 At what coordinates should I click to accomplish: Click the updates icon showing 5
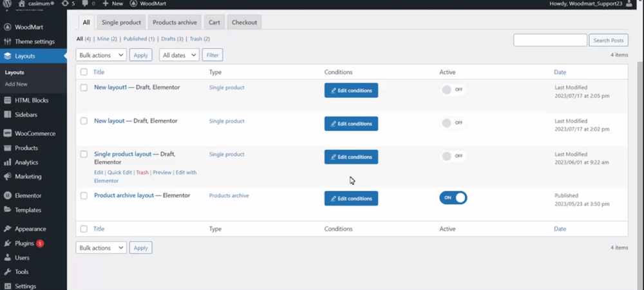tap(65, 3)
